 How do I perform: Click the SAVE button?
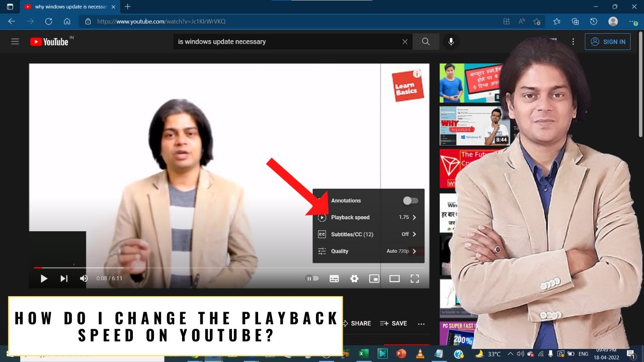(393, 324)
